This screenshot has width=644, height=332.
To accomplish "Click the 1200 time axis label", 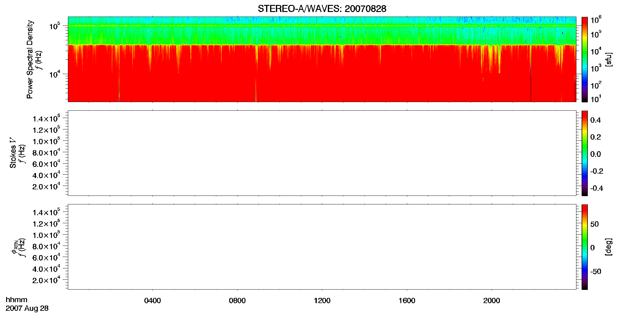I will [x=322, y=301].
